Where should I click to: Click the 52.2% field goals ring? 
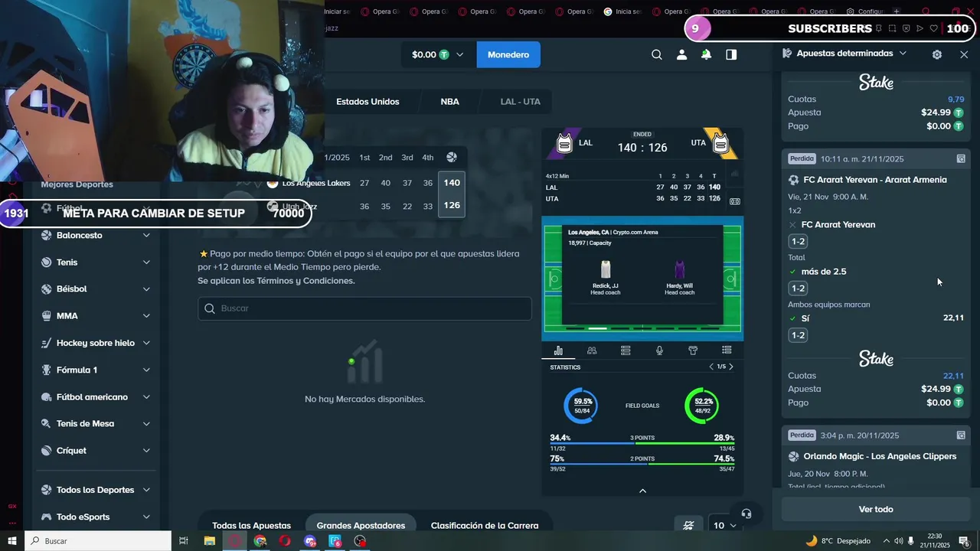pyautogui.click(x=702, y=406)
